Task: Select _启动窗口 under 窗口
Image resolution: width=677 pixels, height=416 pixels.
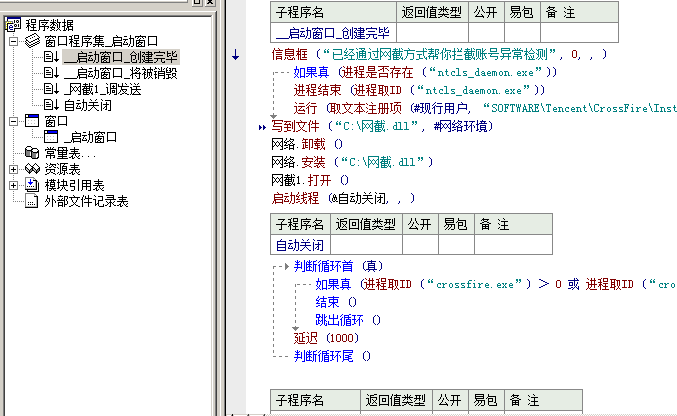Action: pyautogui.click(x=91, y=137)
